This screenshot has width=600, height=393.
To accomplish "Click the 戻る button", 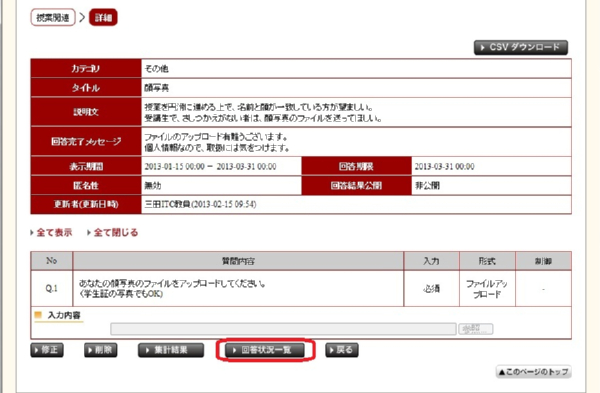I will tap(342, 350).
